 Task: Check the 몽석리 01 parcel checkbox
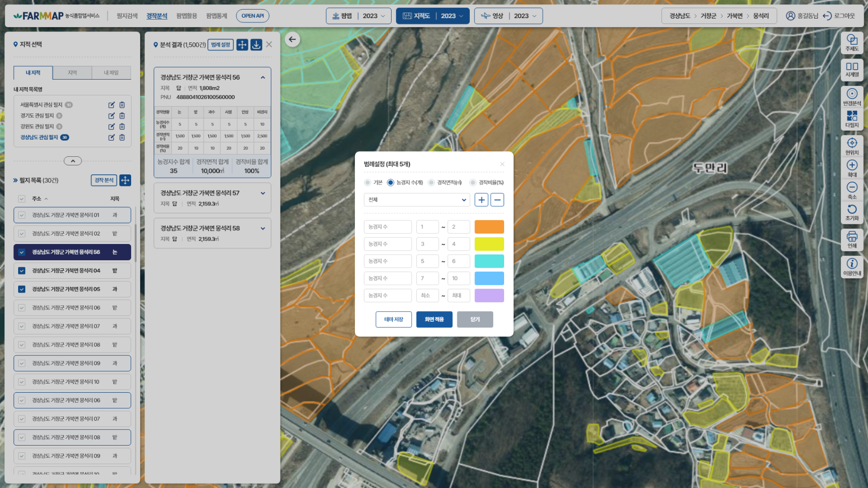(x=21, y=215)
